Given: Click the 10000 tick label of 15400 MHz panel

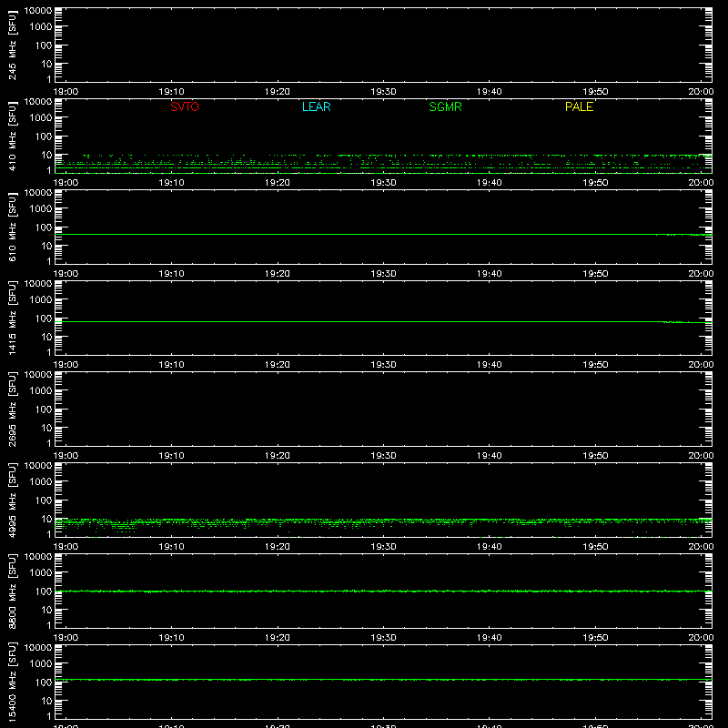Looking at the screenshot, I should click(x=38, y=648).
